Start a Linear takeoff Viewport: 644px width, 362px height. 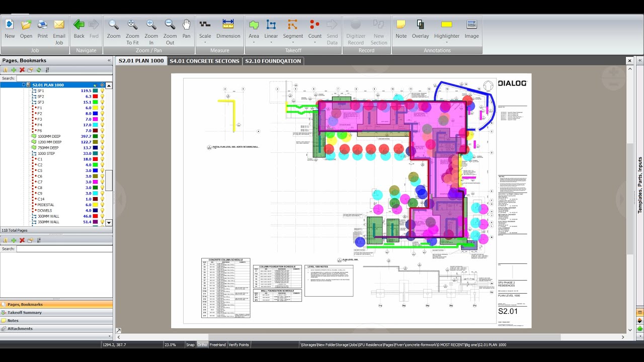point(271,29)
